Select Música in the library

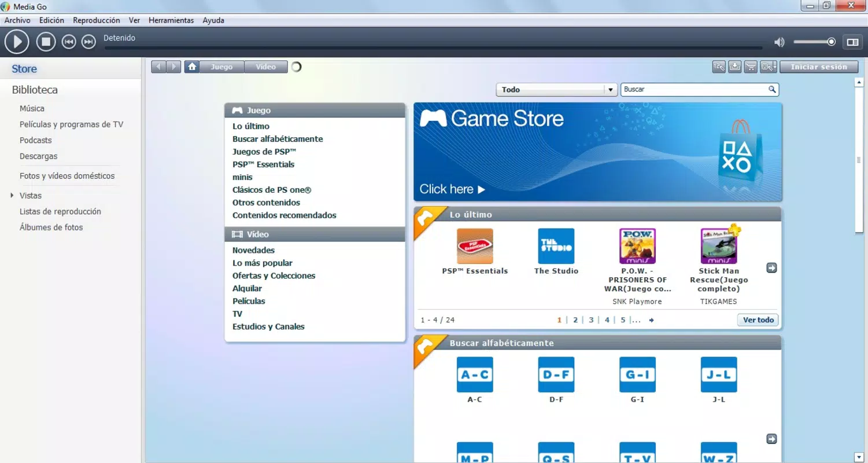(x=32, y=108)
